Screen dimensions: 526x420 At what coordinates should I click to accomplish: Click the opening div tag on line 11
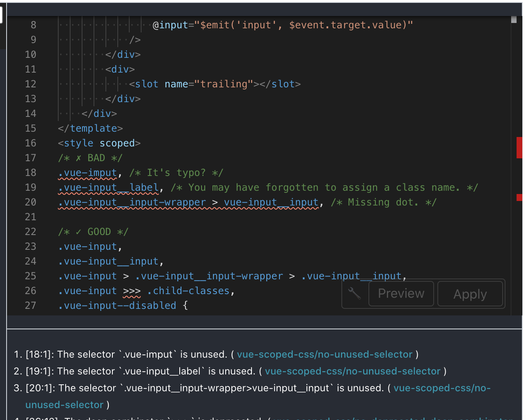[120, 69]
